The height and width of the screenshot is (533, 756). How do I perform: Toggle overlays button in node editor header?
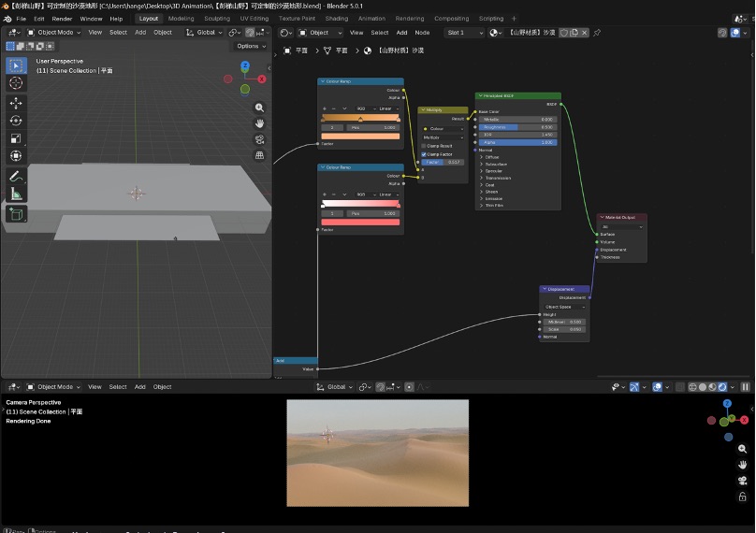735,33
